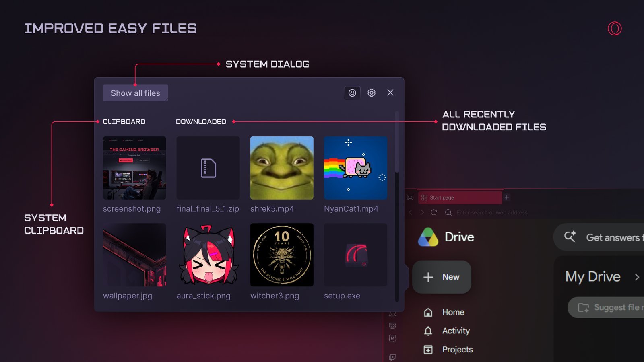Screen dimensions: 644x362
Task: Pick the aura_stick.png thumbnail
Action: [208, 255]
